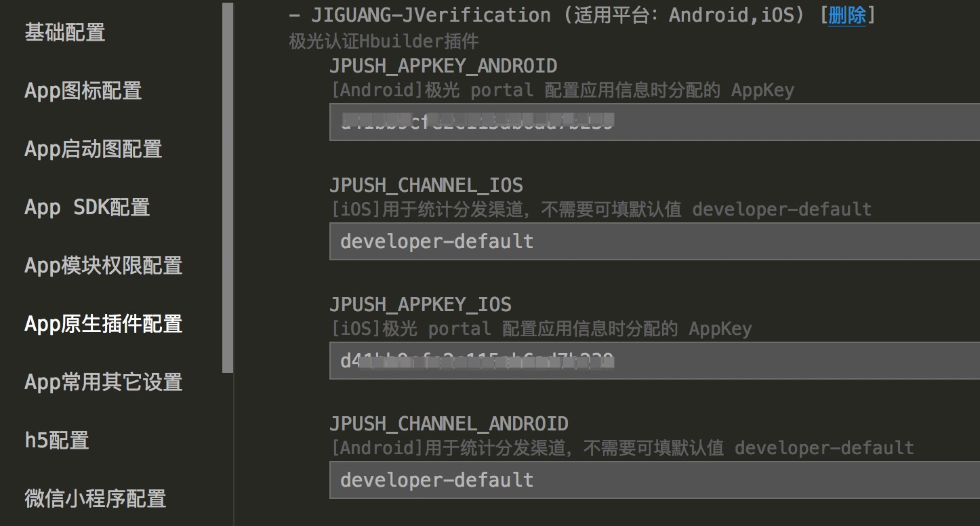Viewport: 980px width, 526px height.
Task: Click the JPUSH_APPKEY_IOS label
Action: 421,304
